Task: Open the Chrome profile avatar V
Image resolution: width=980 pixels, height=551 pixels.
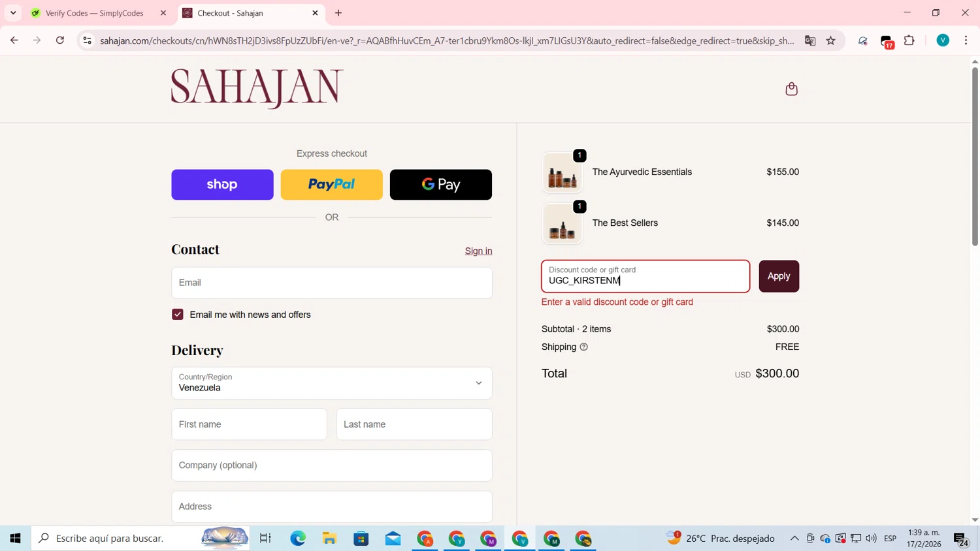Action: click(x=943, y=40)
